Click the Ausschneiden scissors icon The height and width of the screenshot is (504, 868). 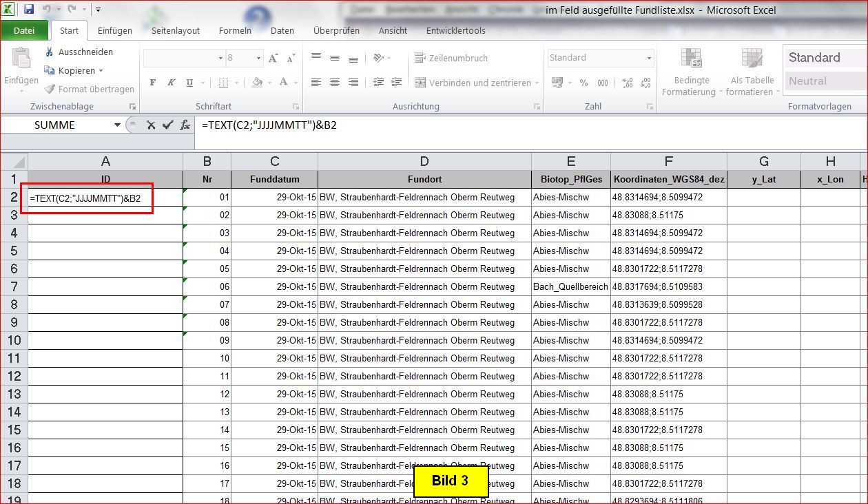pyautogui.click(x=50, y=52)
